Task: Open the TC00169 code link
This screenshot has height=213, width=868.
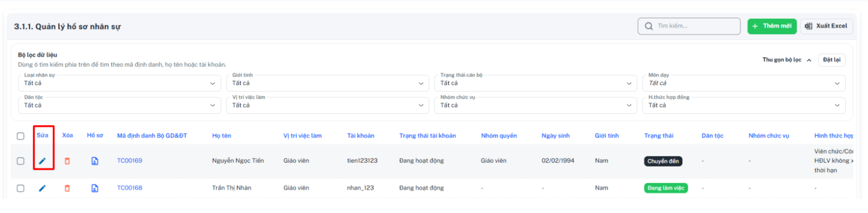Action: 130,161
